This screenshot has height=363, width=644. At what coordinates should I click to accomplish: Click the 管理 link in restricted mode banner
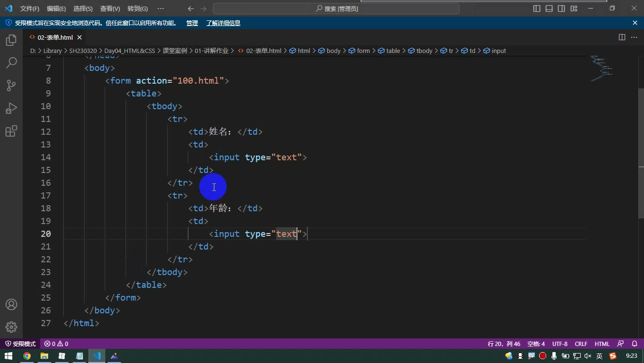tap(192, 23)
